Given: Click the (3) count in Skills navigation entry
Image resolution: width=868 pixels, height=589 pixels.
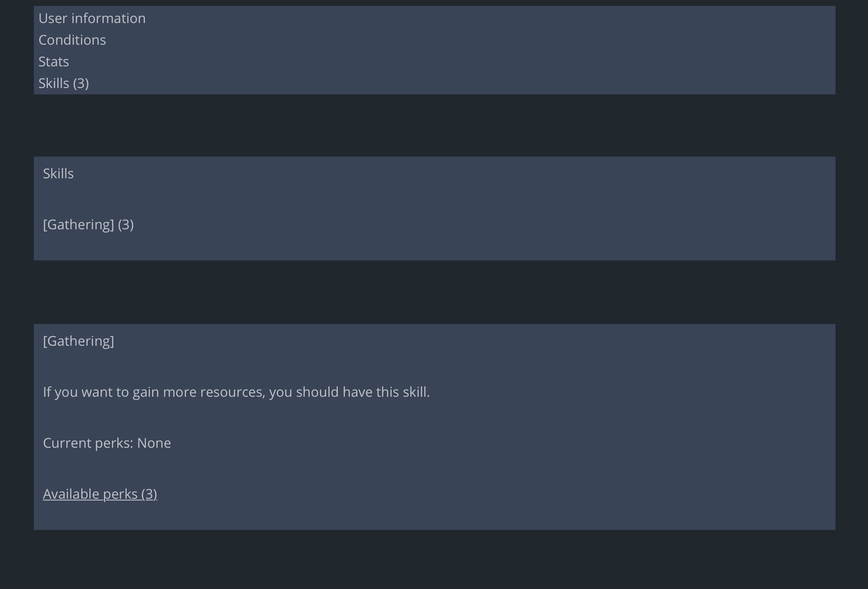Looking at the screenshot, I should (x=81, y=83).
